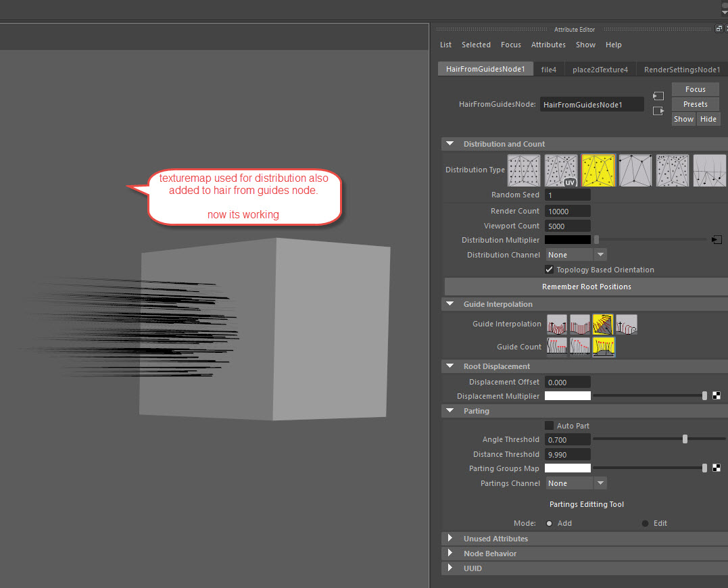Open the Partings Channel dropdown
This screenshot has height=588, width=728.
tap(576, 484)
